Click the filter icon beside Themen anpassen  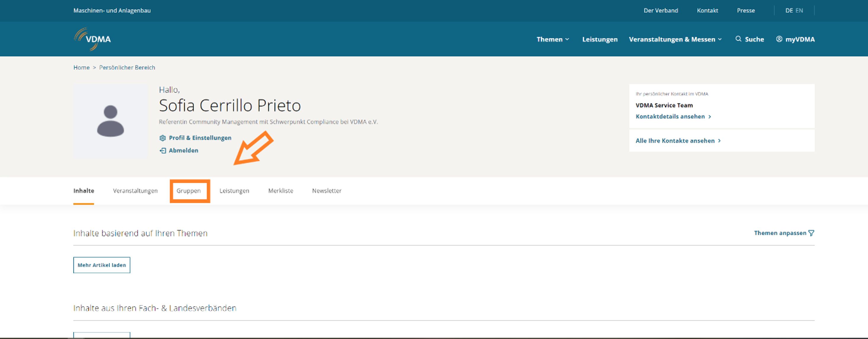coord(811,233)
